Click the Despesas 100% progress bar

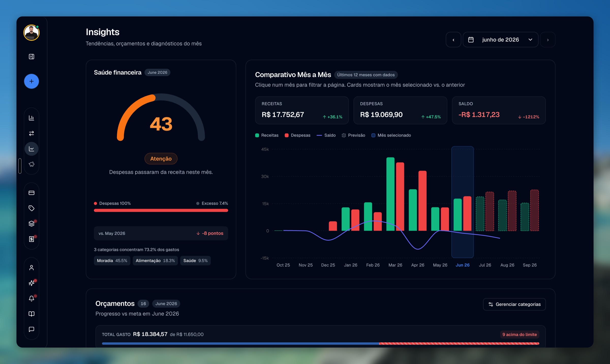[161, 210]
